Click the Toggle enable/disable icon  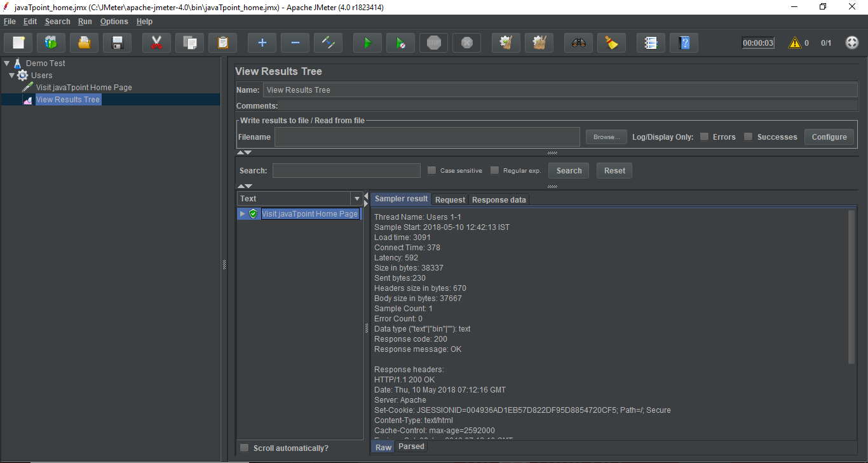pyautogui.click(x=328, y=43)
